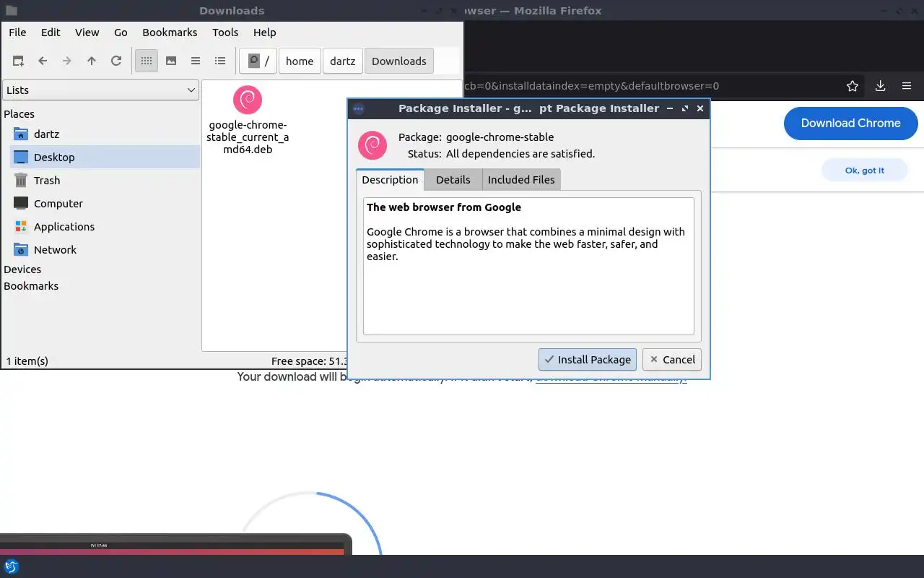The height and width of the screenshot is (578, 924).
Task: Bookmark this page with star icon
Action: click(853, 86)
